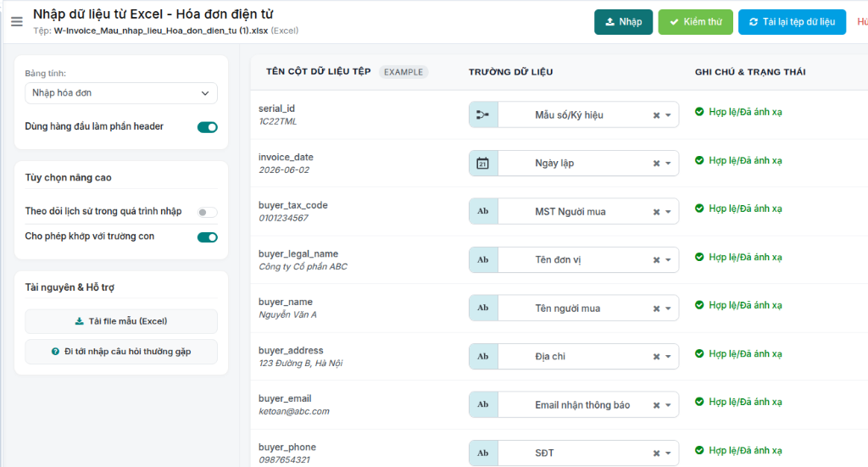The height and width of the screenshot is (467, 868).
Task: Click the Ab text icon beside MST Người mua
Action: click(x=483, y=211)
